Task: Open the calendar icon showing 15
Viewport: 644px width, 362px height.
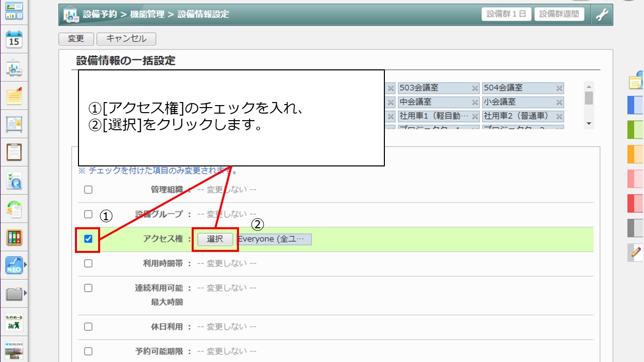Action: 14,40
